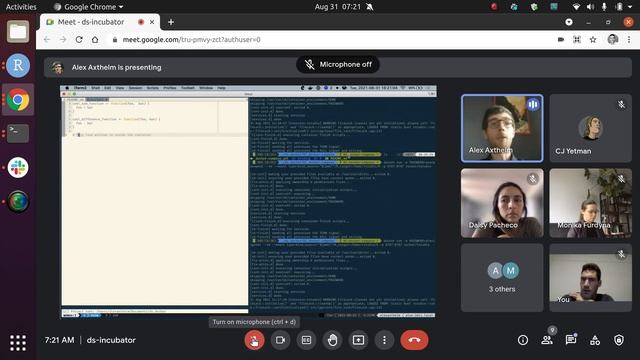Launch RStudio from the dock
Screen dimensions: 640x360
(18, 65)
